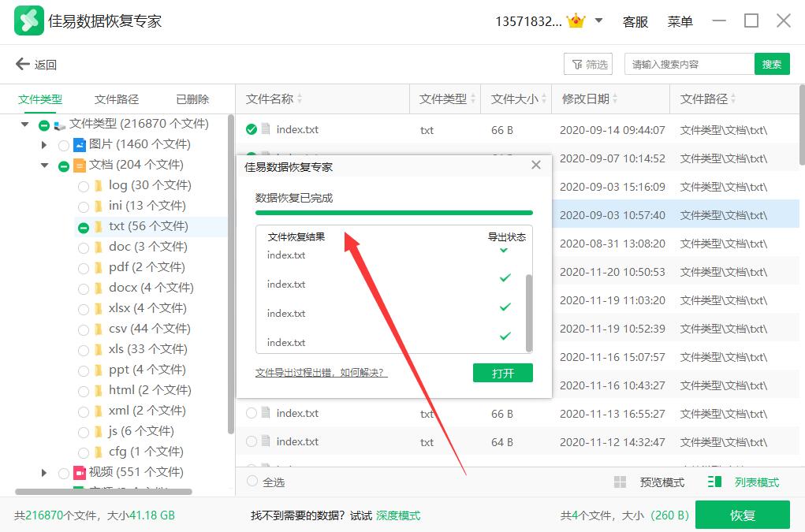
Task: Click the 视频 video category icon
Action: click(x=79, y=472)
